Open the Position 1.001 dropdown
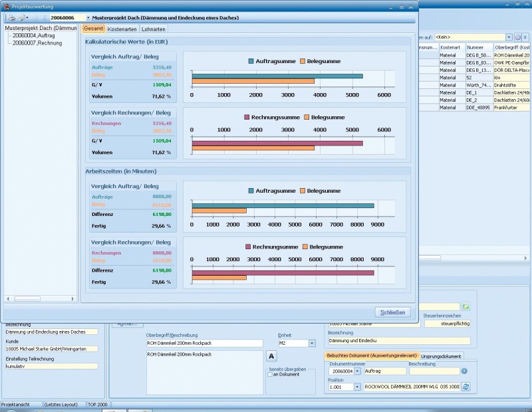This screenshot has height=412, width=532. point(357,387)
